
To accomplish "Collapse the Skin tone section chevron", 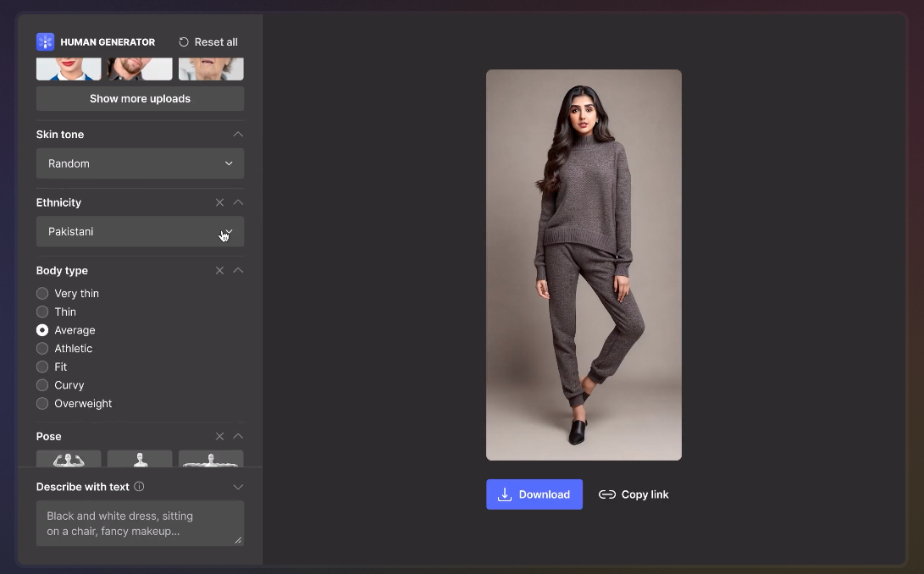I will click(x=238, y=135).
